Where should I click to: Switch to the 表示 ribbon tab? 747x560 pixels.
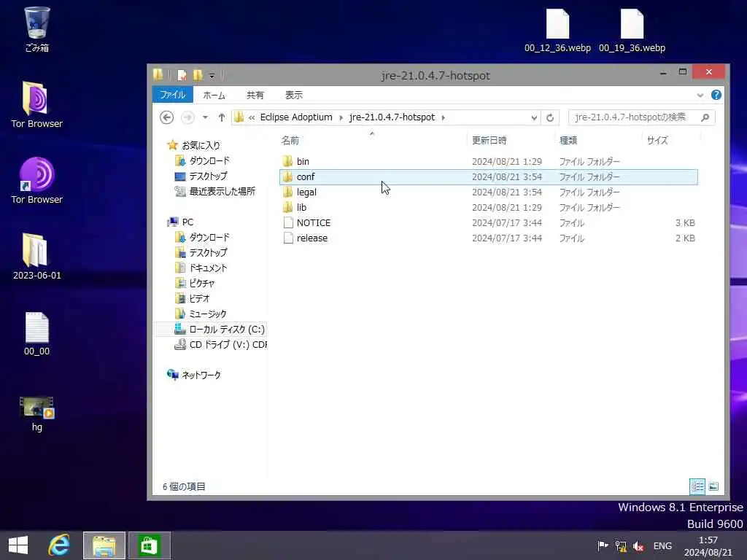click(x=294, y=96)
